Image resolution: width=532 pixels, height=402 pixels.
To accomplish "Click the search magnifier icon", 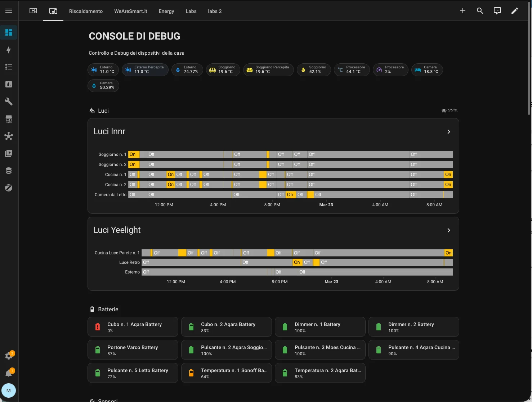I will click(480, 11).
